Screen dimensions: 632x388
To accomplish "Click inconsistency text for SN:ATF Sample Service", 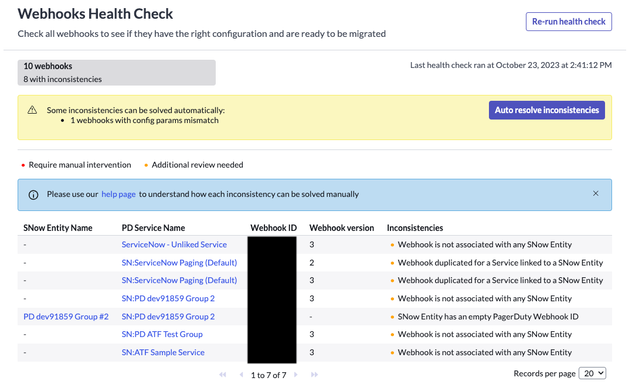I will [484, 353].
